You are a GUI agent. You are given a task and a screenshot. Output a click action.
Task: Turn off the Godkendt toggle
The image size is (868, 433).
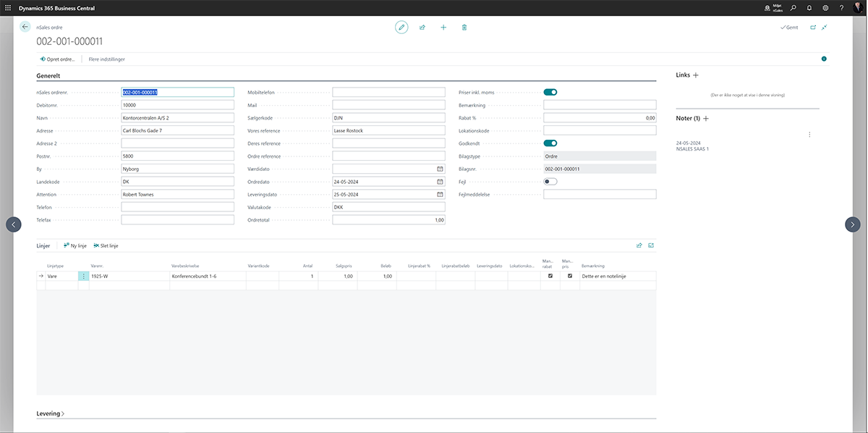pos(550,143)
